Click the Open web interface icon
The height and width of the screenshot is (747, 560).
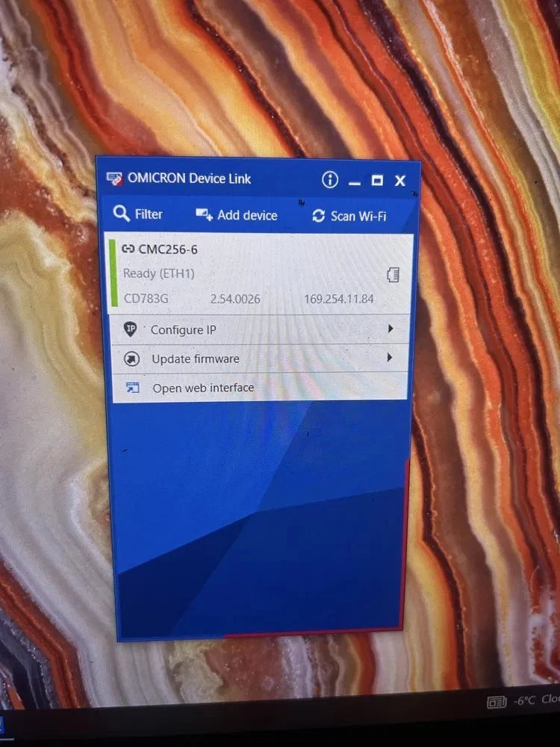pos(133,388)
